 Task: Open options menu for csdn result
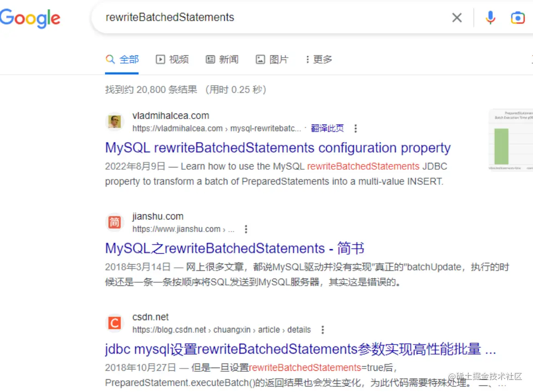[323, 329]
